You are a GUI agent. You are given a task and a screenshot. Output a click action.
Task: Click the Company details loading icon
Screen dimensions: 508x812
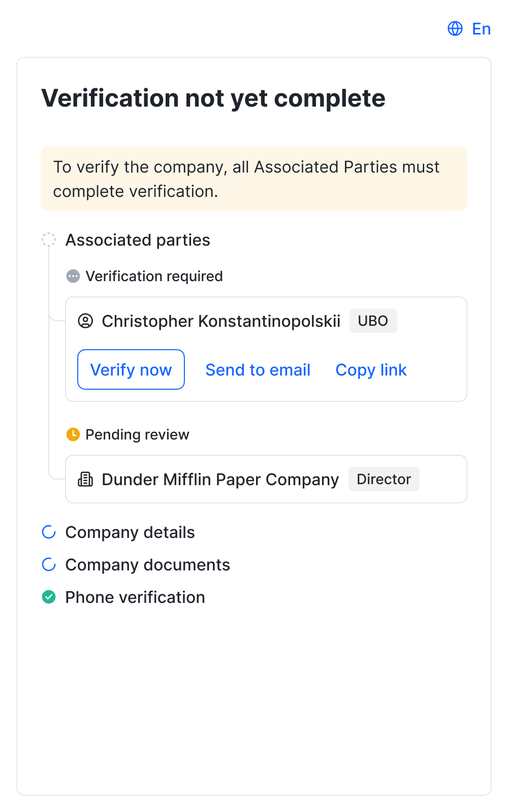pyautogui.click(x=49, y=532)
